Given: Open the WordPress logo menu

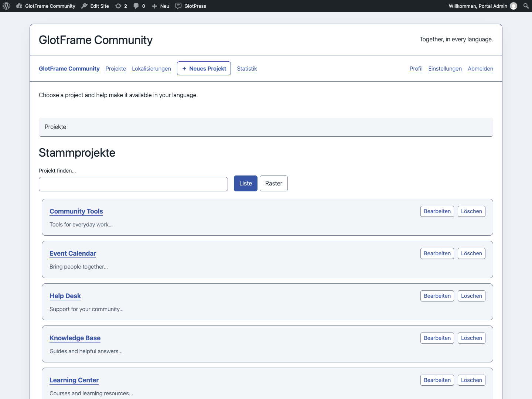Looking at the screenshot, I should pyautogui.click(x=6, y=6).
